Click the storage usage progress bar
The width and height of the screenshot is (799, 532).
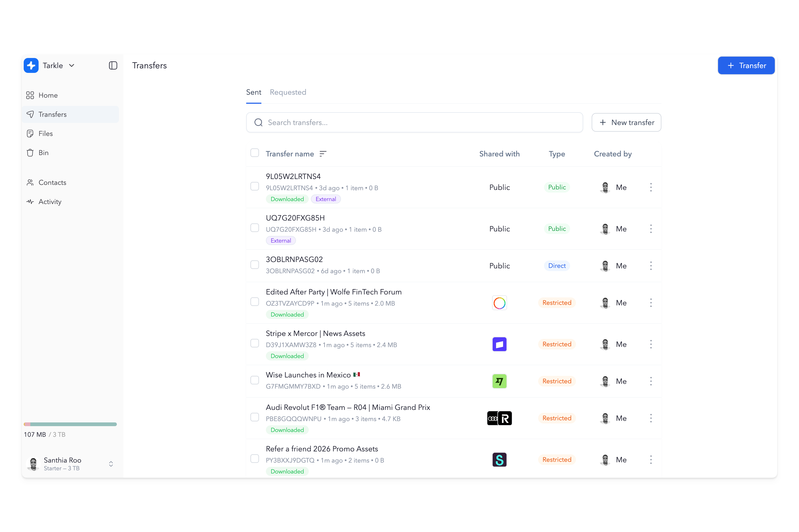[70, 424]
